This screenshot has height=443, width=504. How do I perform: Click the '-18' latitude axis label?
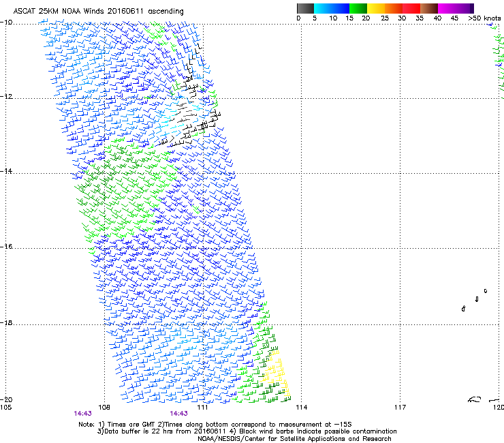coord(6,322)
